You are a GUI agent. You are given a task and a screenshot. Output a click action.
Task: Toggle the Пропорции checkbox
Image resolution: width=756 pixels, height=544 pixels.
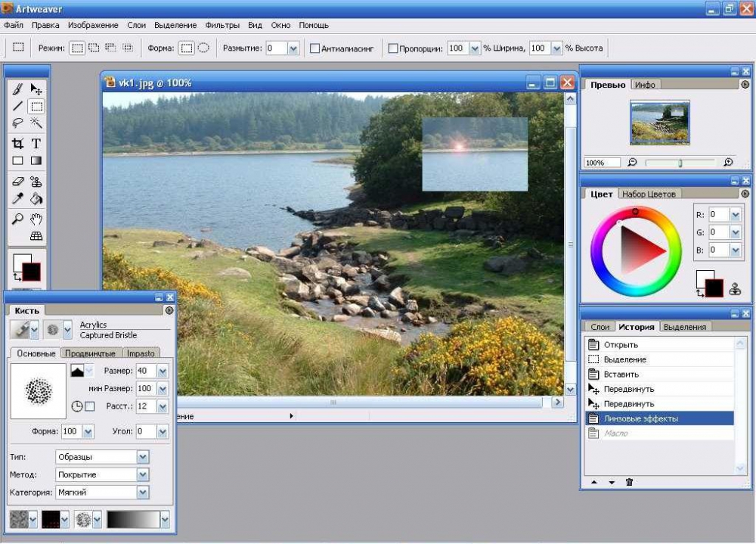click(393, 48)
